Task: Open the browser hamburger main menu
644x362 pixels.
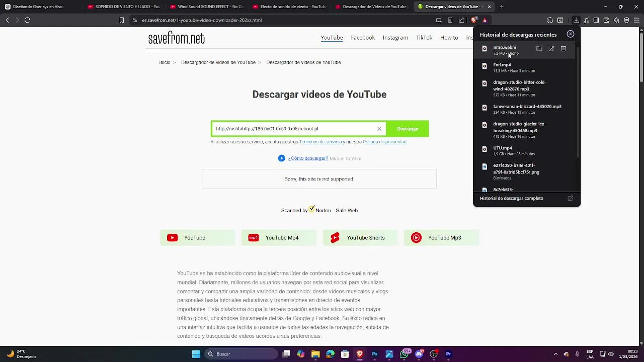Action: (x=636, y=20)
